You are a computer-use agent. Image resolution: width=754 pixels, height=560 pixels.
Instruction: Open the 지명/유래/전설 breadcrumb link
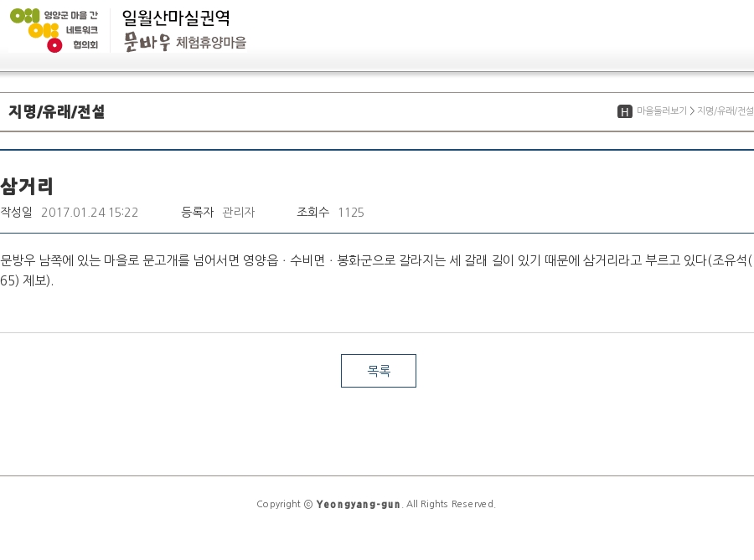point(726,111)
